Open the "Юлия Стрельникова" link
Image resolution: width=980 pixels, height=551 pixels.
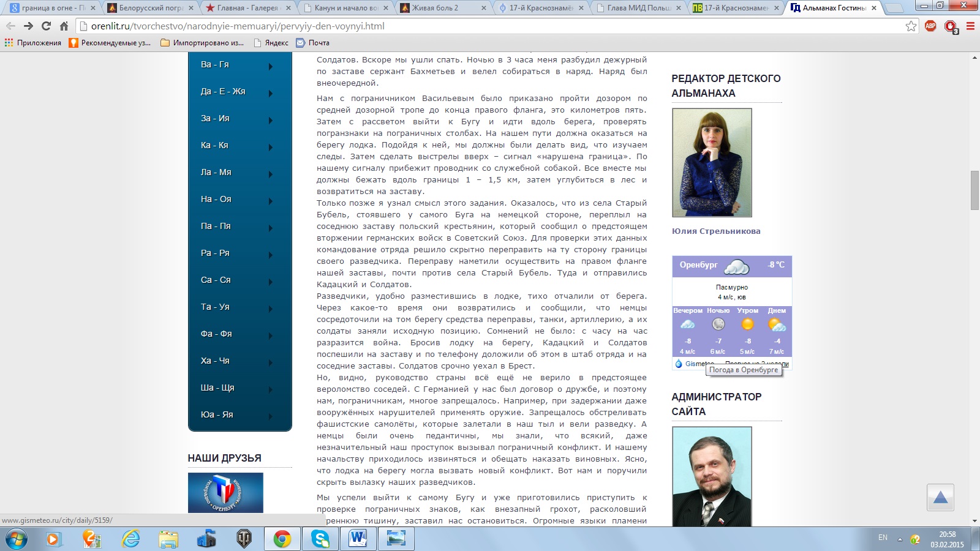pyautogui.click(x=715, y=231)
